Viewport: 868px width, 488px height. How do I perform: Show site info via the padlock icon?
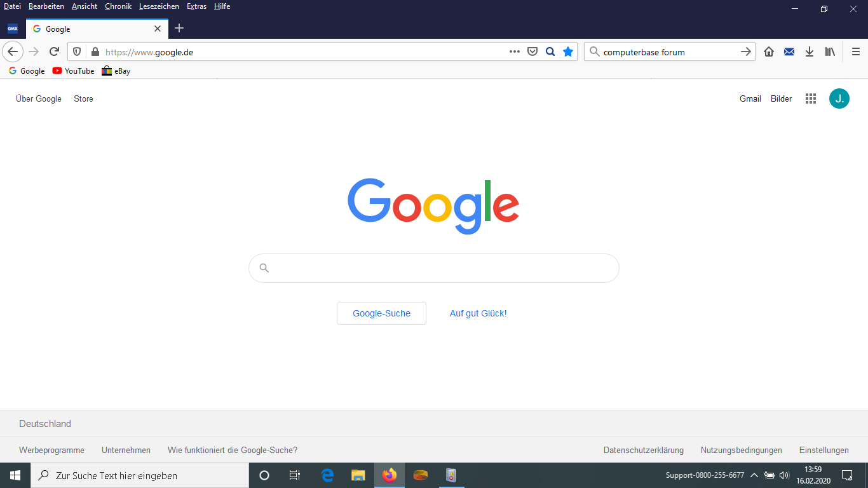(95, 52)
